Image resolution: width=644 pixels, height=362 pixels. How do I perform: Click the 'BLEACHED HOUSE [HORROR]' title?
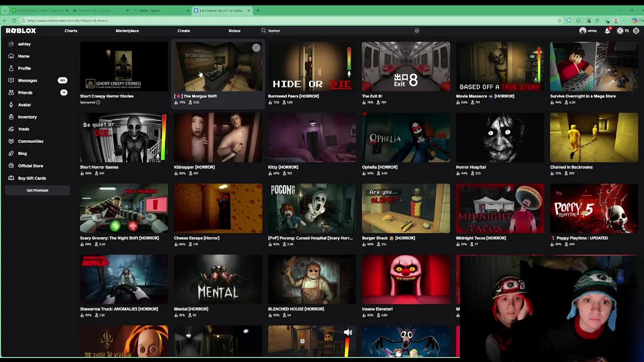coord(296,309)
